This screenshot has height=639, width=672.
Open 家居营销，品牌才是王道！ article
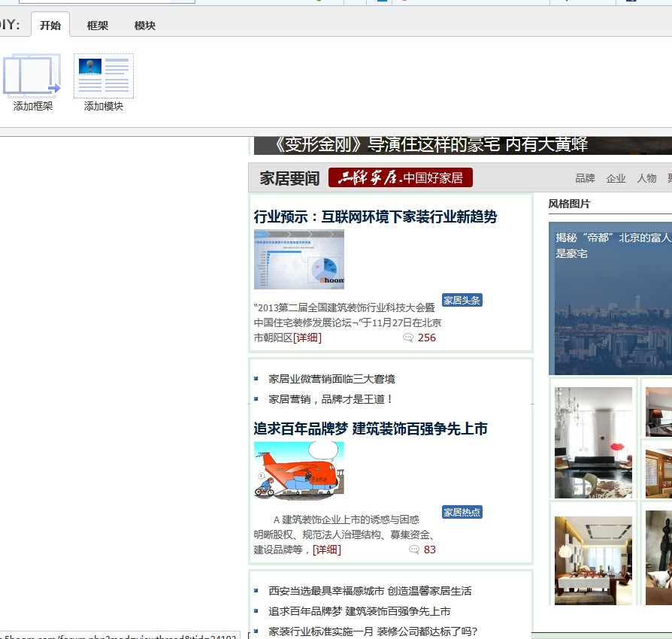(x=331, y=399)
